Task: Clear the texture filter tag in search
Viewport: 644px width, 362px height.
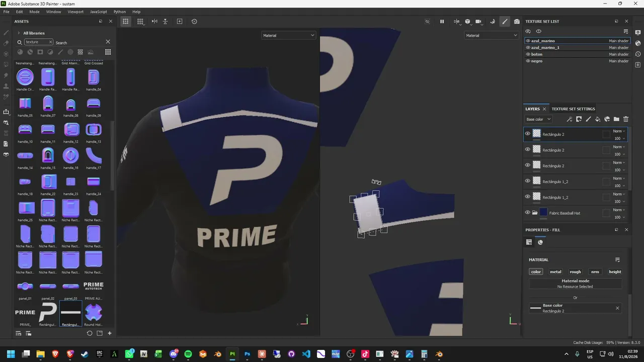Action: pyautogui.click(x=50, y=42)
